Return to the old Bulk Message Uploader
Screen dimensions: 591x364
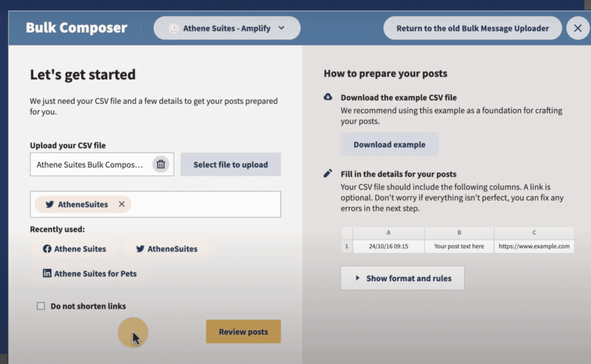(x=472, y=28)
